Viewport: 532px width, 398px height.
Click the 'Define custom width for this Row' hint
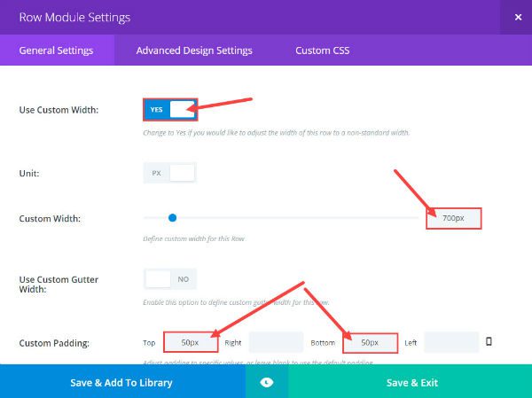(x=194, y=238)
